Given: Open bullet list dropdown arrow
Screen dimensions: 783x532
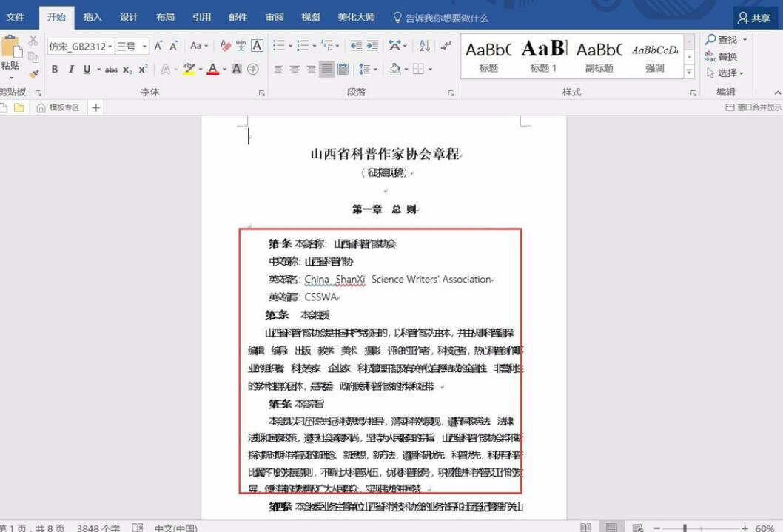Looking at the screenshot, I should tap(290, 46).
